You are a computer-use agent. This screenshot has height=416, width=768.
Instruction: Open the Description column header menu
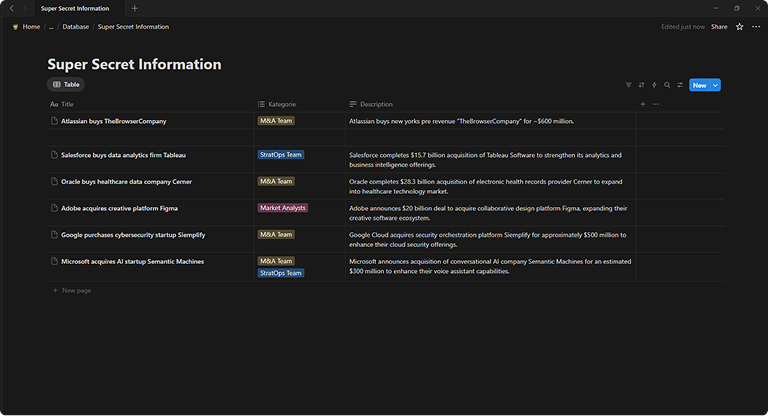[x=371, y=104]
